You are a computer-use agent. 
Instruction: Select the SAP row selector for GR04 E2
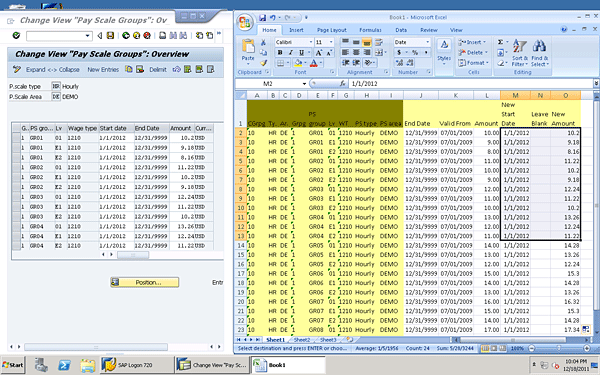(16, 246)
